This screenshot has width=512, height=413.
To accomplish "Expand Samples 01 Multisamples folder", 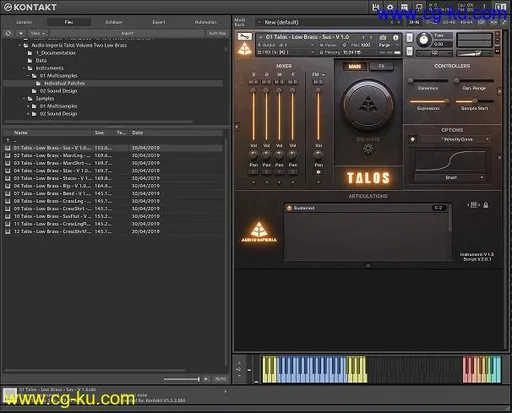I will [x=28, y=106].
